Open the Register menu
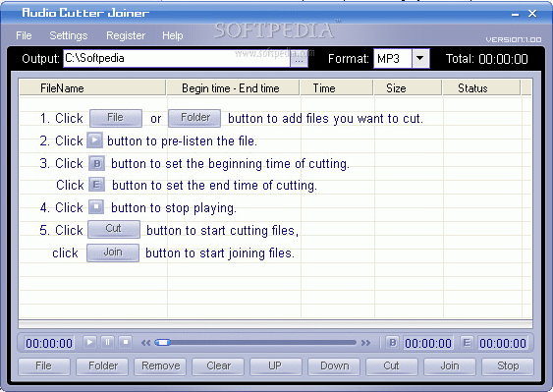Viewport: 553px width, 392px height. click(x=126, y=35)
